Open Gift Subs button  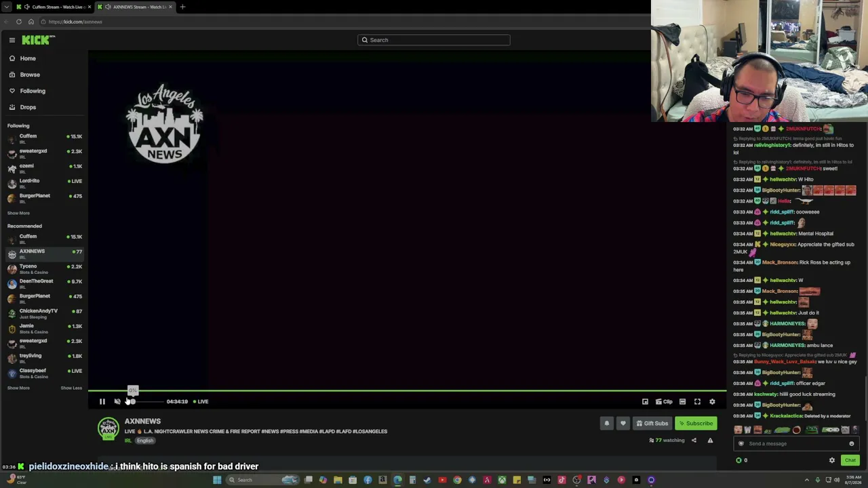[x=652, y=423]
